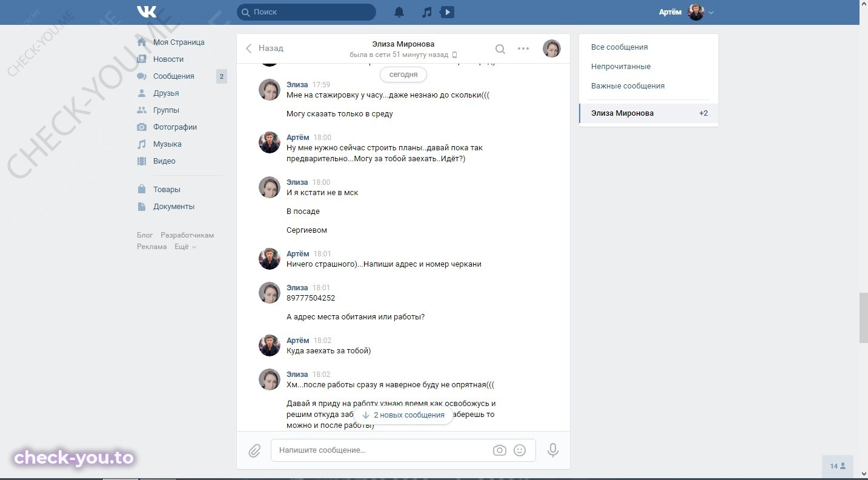Open the notifications bell
The height and width of the screenshot is (480, 868).
(399, 12)
